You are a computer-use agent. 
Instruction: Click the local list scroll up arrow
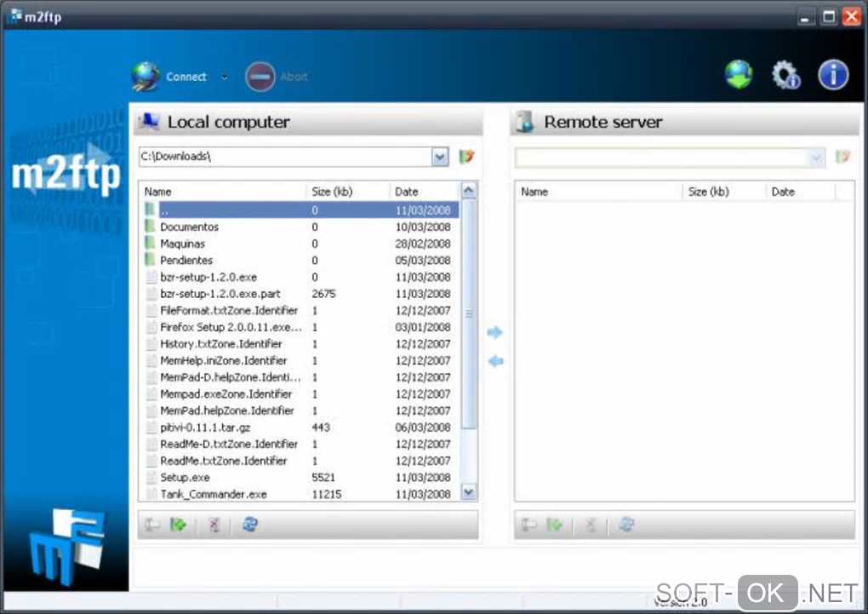click(x=468, y=191)
